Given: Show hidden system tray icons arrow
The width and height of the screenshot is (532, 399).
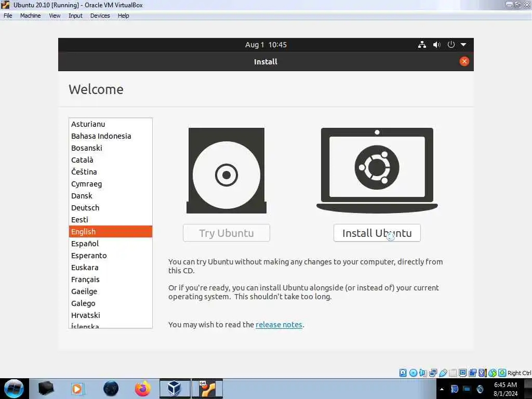Looking at the screenshot, I should (442, 389).
